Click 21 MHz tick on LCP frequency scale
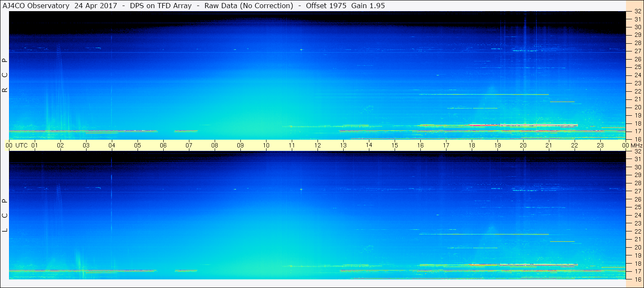644x288 pixels. pos(638,239)
